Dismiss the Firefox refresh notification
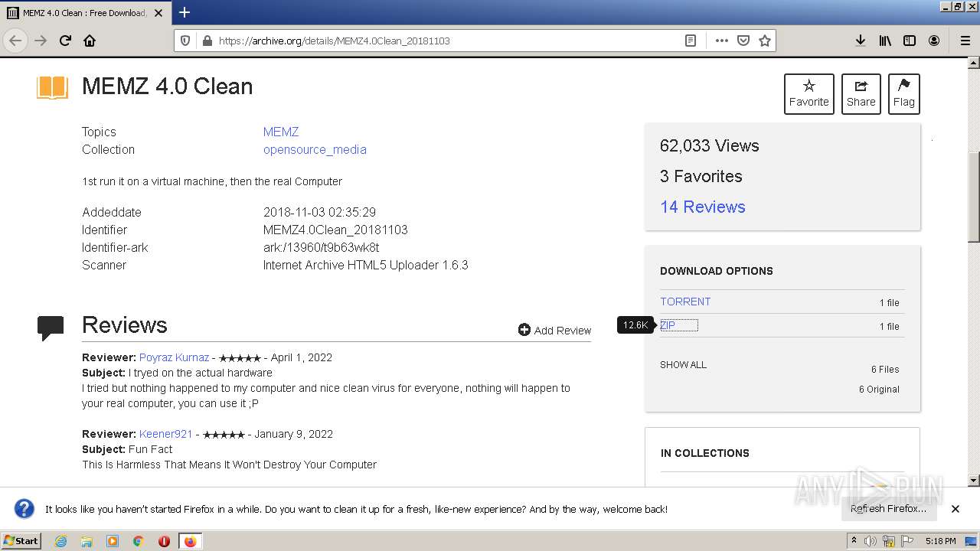 point(955,509)
